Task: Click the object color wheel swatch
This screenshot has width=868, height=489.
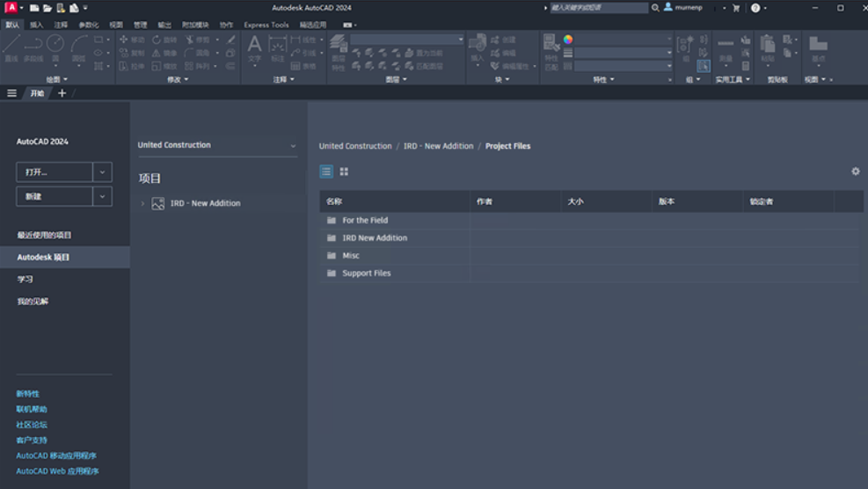Action: [x=568, y=40]
